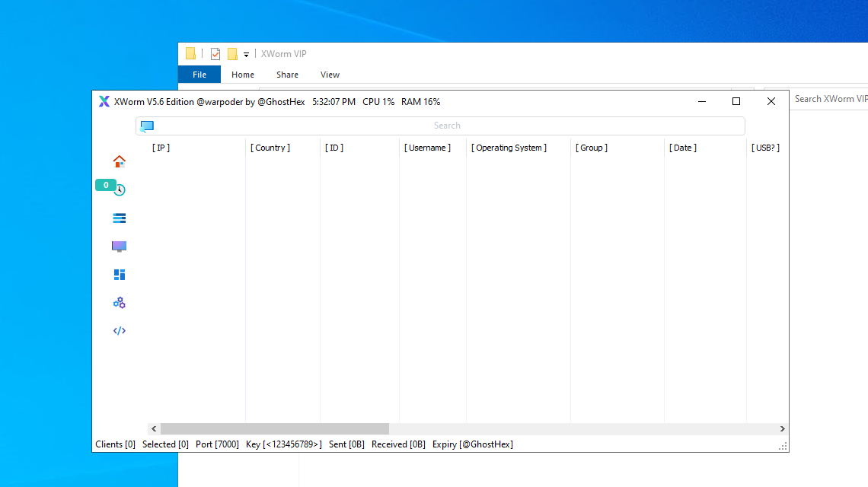Click the horizontal scrollbar right arrow
This screenshot has width=868, height=487.
[782, 429]
